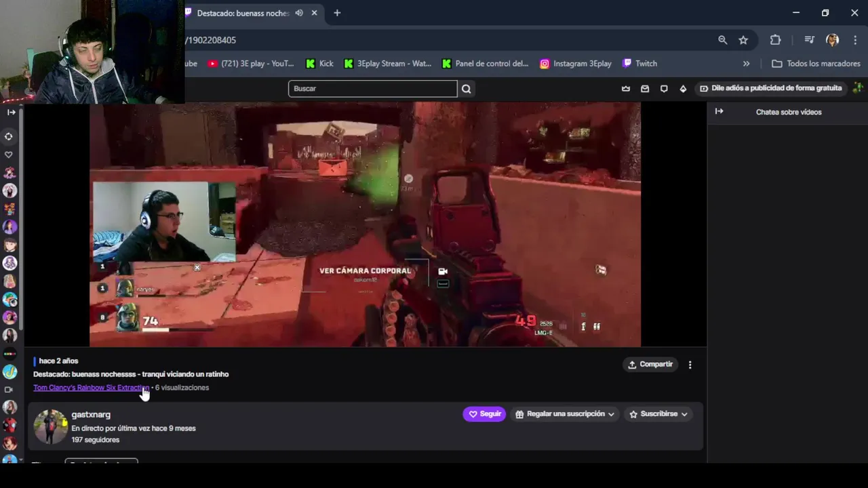Open the Kick bookmark
The height and width of the screenshot is (488, 868).
(x=319, y=64)
